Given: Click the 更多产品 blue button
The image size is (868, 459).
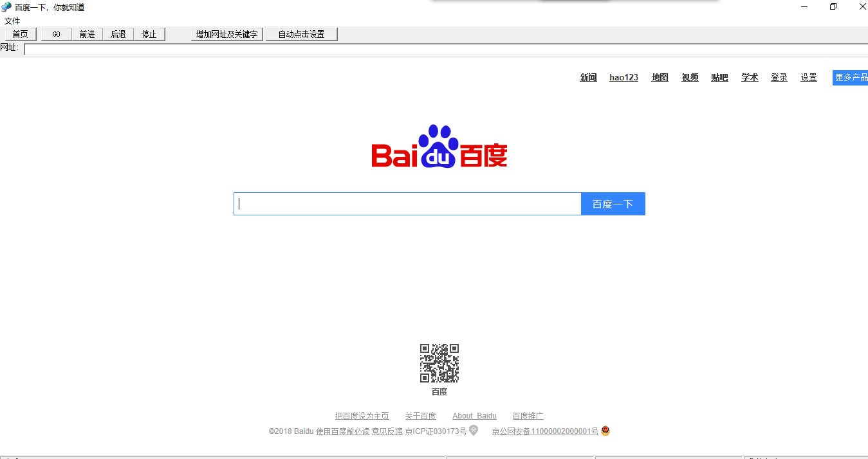Looking at the screenshot, I should pyautogui.click(x=850, y=77).
